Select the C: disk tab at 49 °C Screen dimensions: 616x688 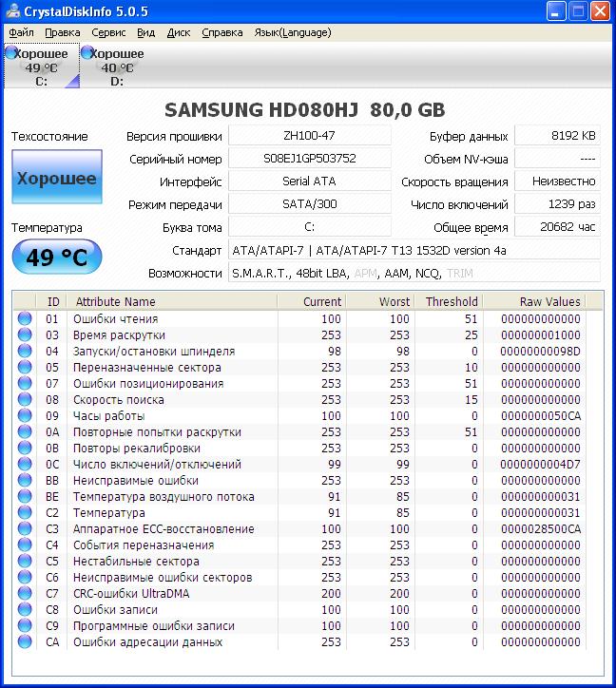tap(42, 67)
